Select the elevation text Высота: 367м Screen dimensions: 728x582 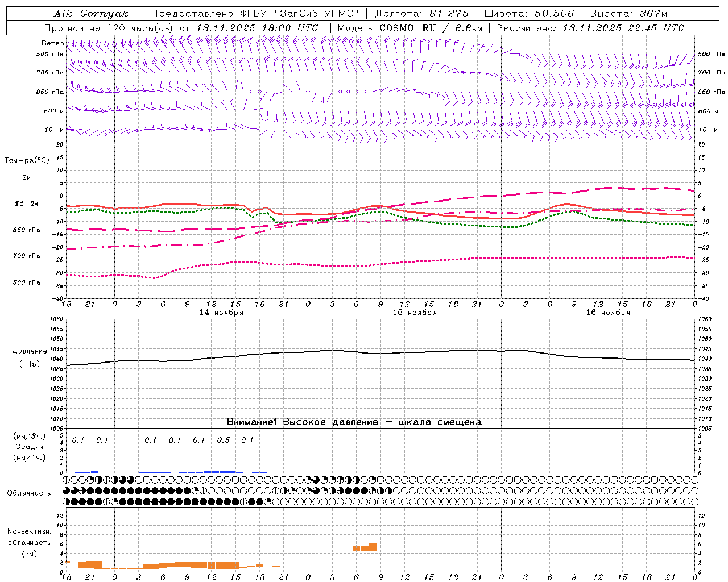click(628, 14)
